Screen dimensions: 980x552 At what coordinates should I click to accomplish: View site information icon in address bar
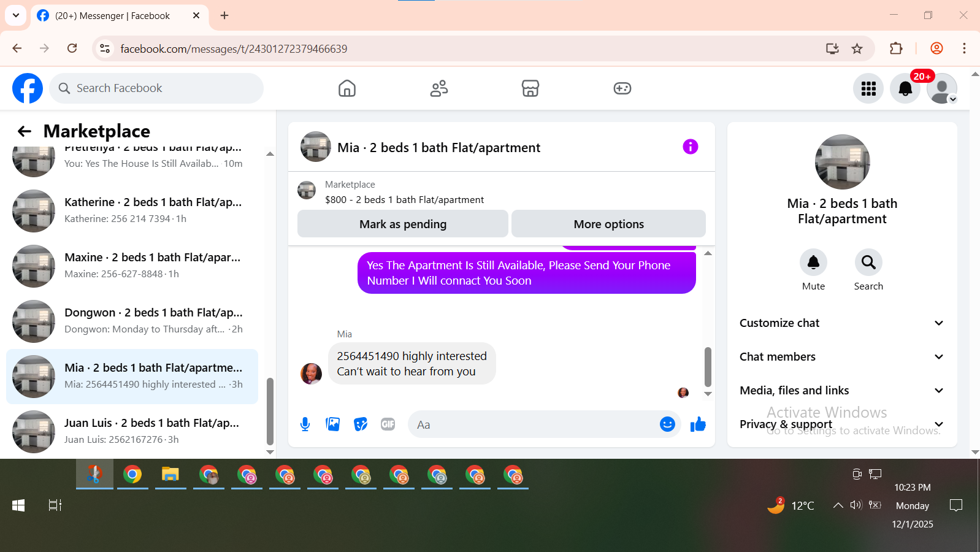[105, 48]
